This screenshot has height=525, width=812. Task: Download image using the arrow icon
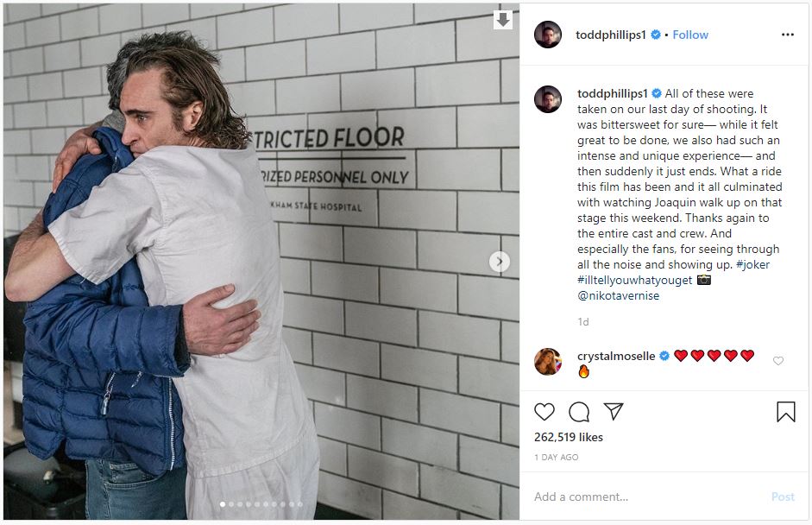coord(503,20)
